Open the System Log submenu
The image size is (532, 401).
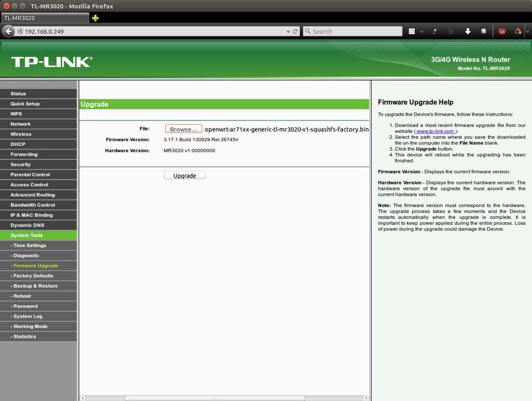point(38,316)
